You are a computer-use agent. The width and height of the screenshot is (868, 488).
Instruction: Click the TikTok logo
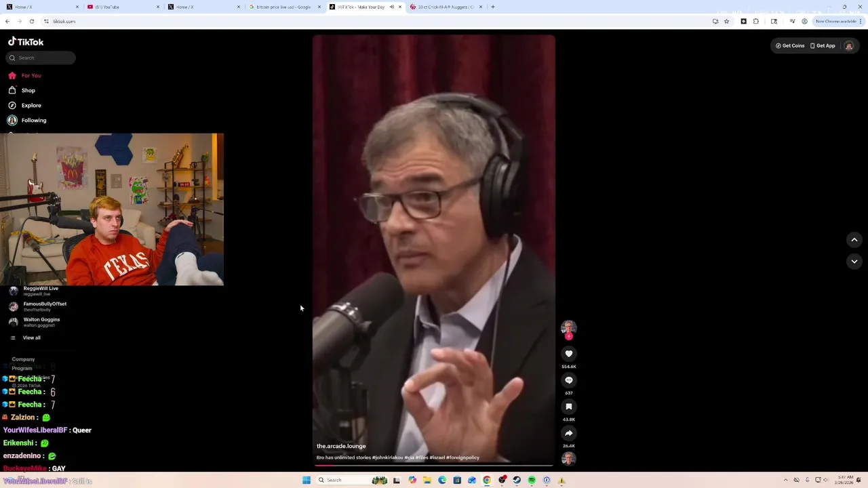coord(26,42)
